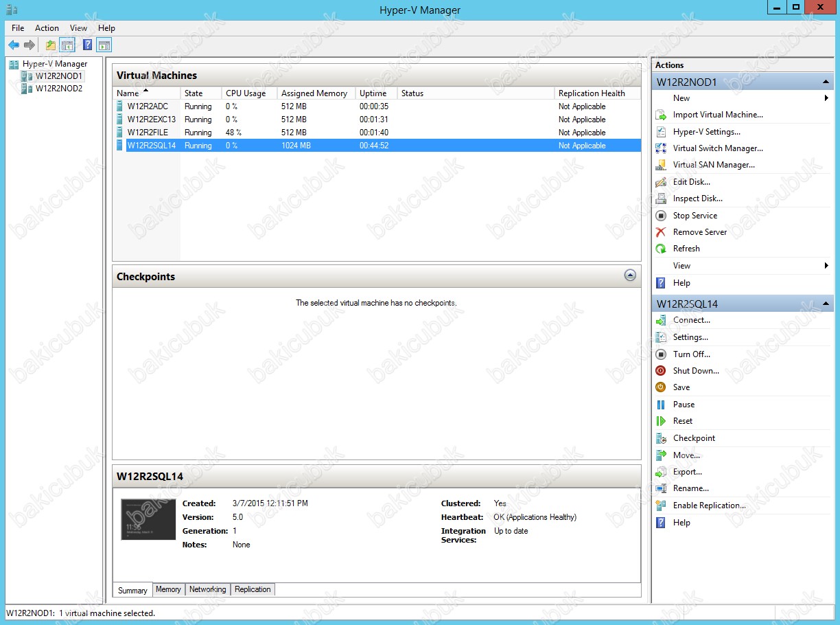Click the Stop Service icon
The height and width of the screenshot is (625, 840).
click(x=661, y=216)
